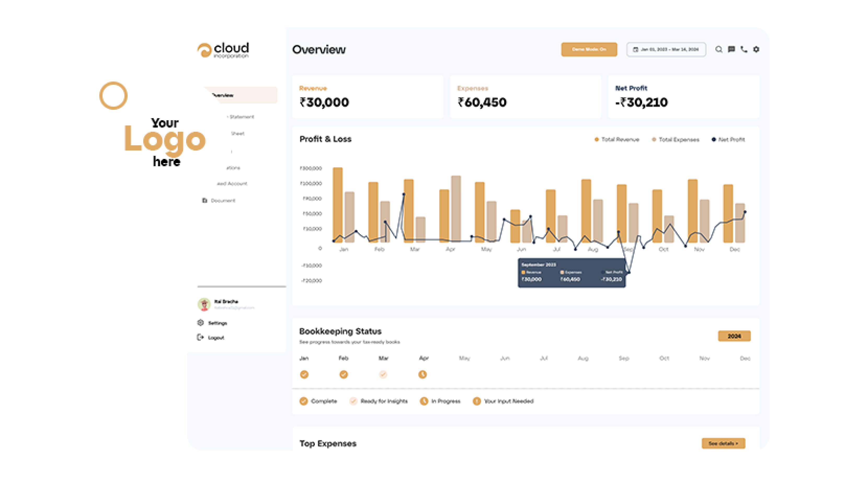Toggle the Demo Mode On button
868x483 pixels.
pyautogui.click(x=589, y=49)
